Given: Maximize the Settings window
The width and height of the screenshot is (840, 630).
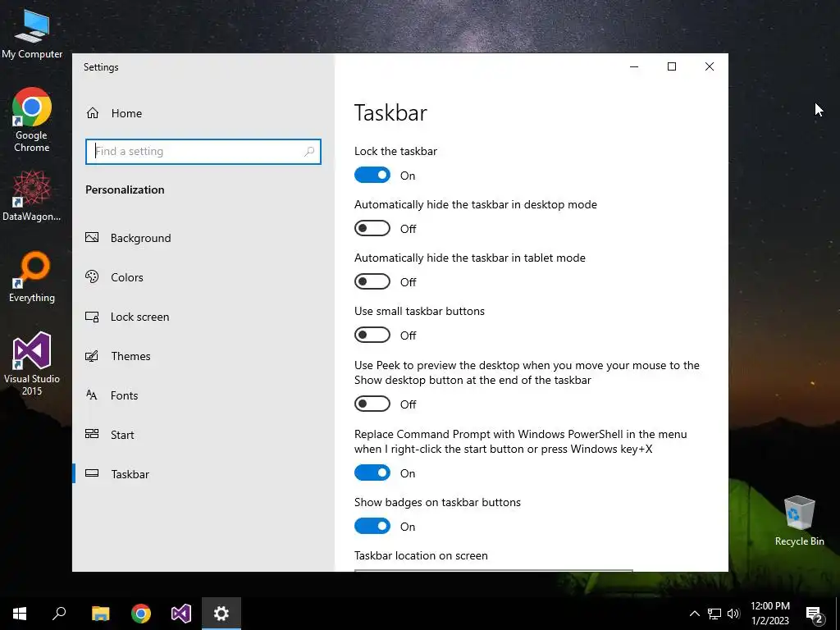Looking at the screenshot, I should (672, 66).
